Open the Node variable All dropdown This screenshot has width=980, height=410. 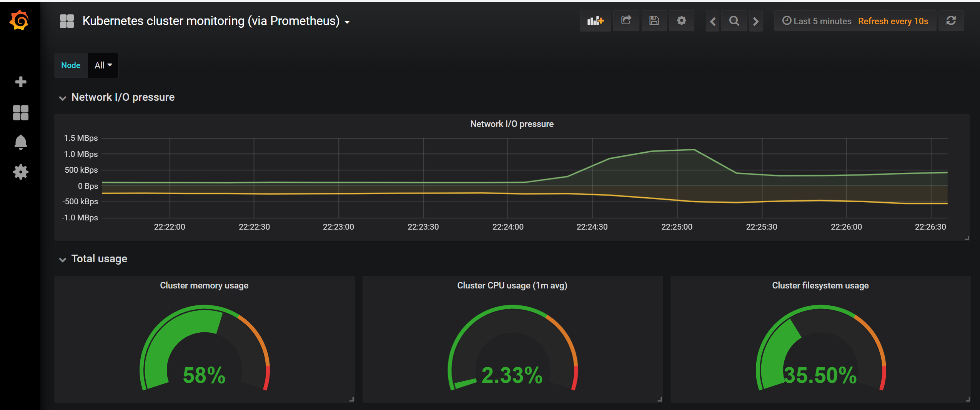coord(103,65)
